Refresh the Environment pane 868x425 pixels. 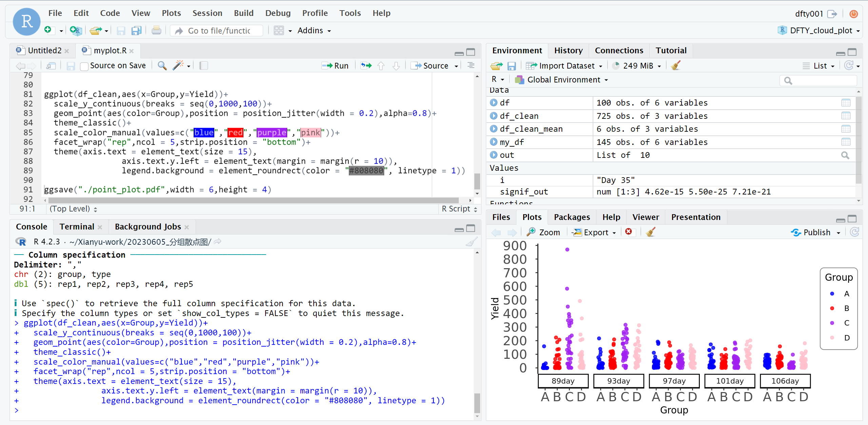pos(849,66)
